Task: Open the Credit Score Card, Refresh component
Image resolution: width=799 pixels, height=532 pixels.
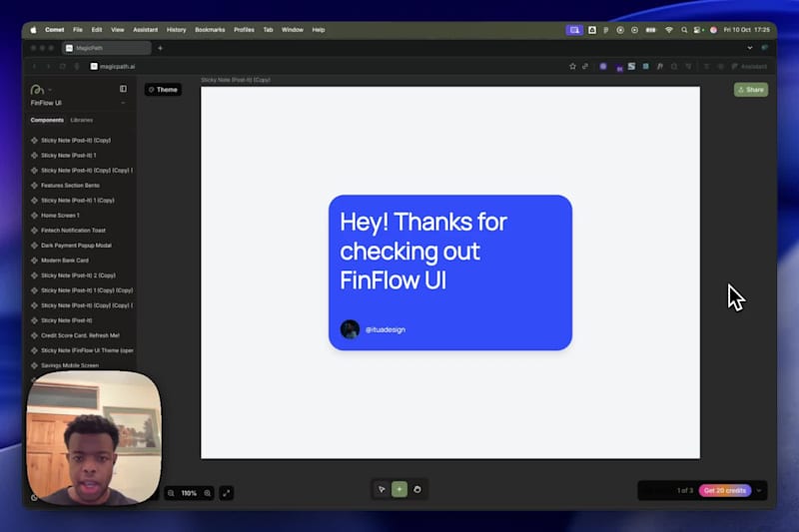Action: pyautogui.click(x=82, y=335)
